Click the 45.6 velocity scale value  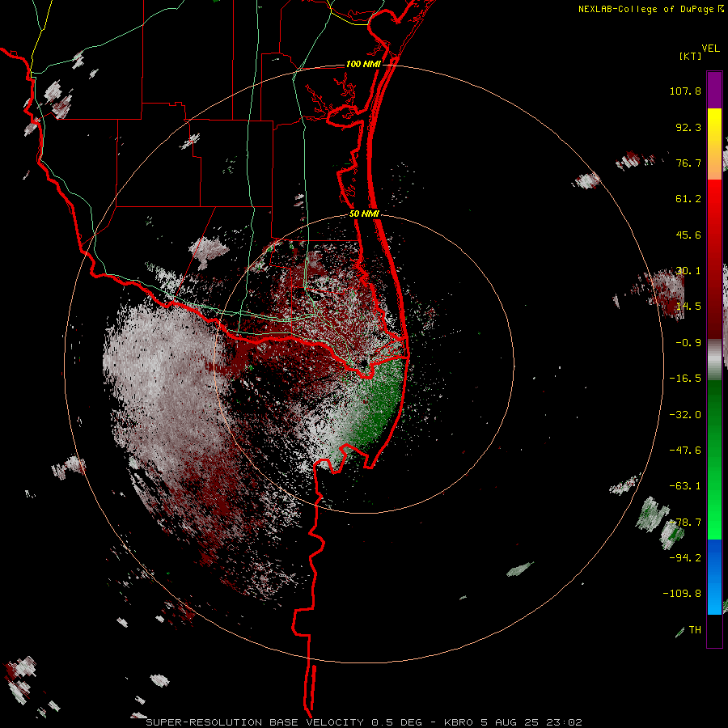click(688, 235)
